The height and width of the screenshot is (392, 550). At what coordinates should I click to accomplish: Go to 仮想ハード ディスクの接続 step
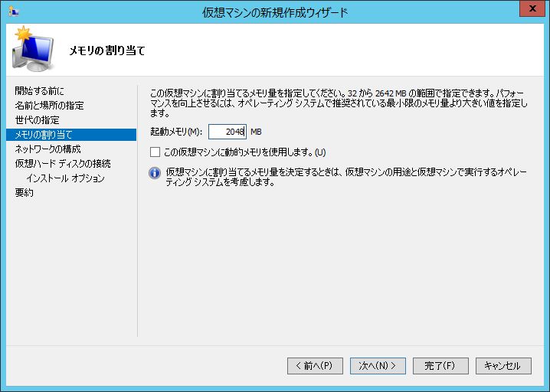click(x=63, y=164)
